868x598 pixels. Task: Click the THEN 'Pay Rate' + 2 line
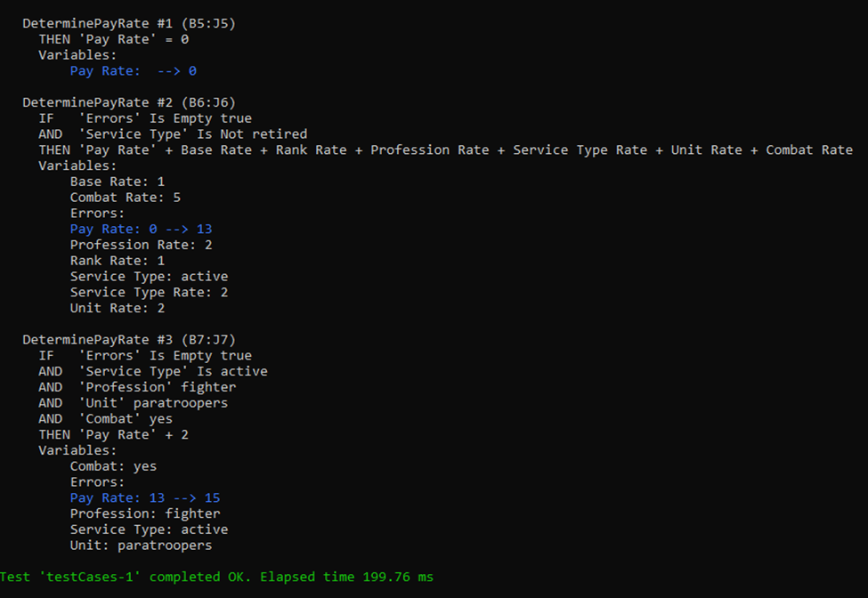113,434
